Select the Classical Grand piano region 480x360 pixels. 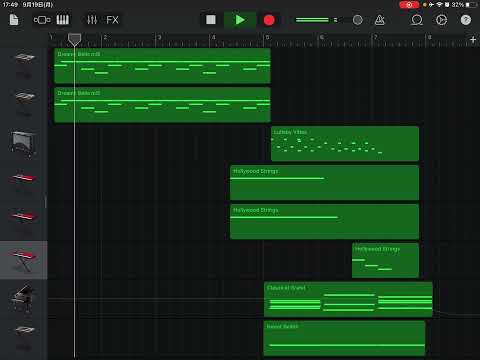[x=348, y=299]
